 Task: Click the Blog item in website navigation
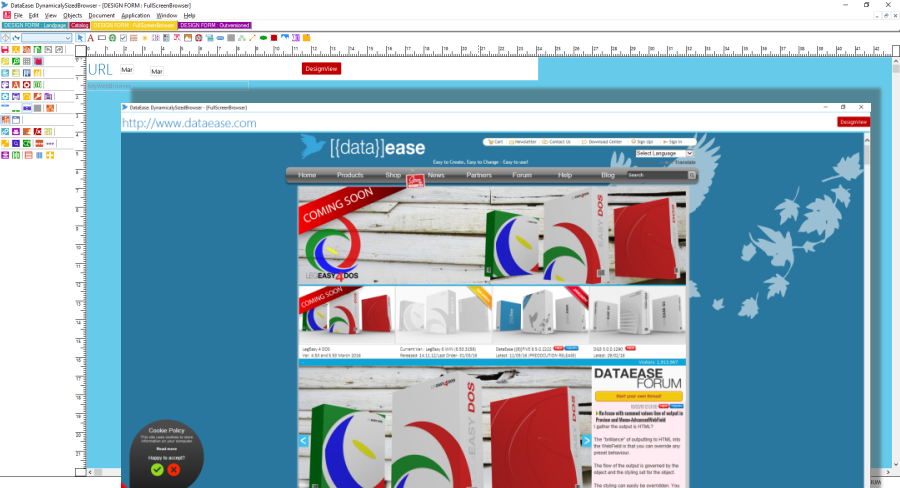pos(607,175)
